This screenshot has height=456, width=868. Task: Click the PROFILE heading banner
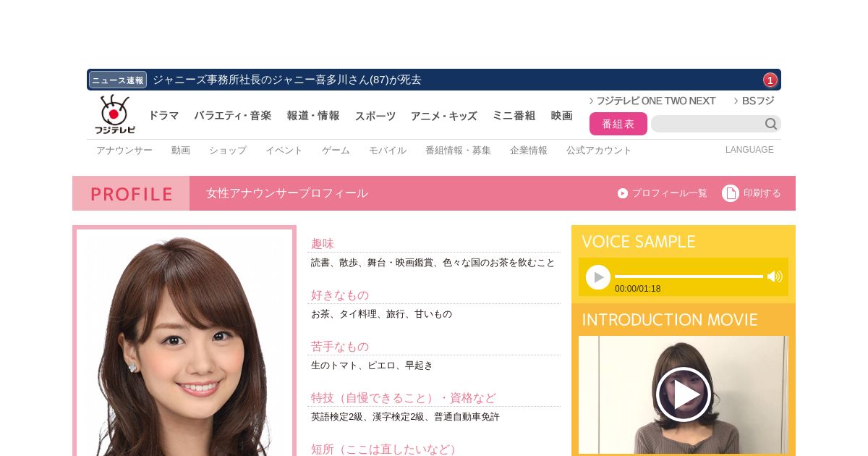(x=131, y=193)
